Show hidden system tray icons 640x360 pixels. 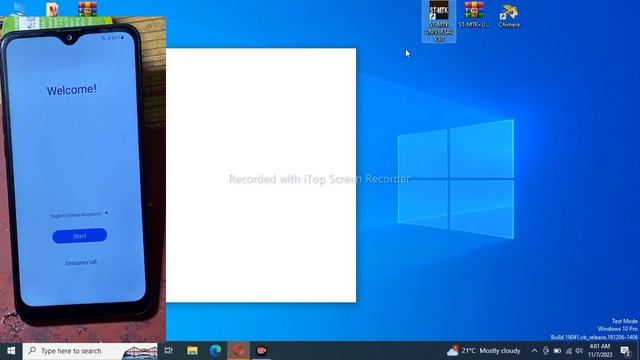[534, 351]
